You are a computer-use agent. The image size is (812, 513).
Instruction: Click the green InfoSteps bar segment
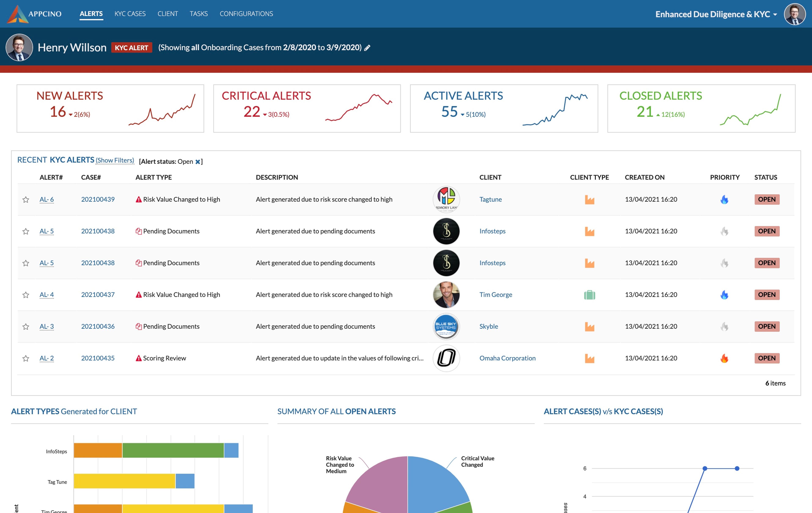pos(173,450)
